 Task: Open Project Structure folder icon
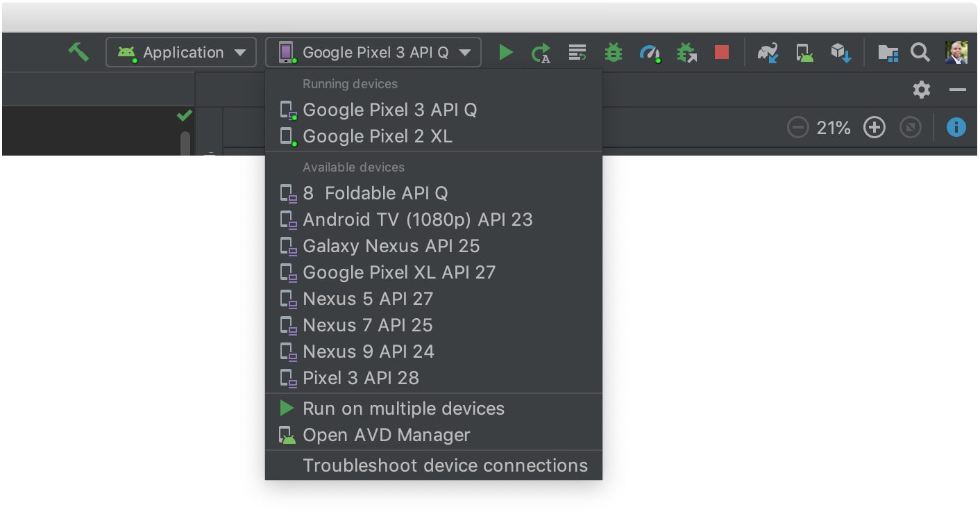tap(888, 53)
